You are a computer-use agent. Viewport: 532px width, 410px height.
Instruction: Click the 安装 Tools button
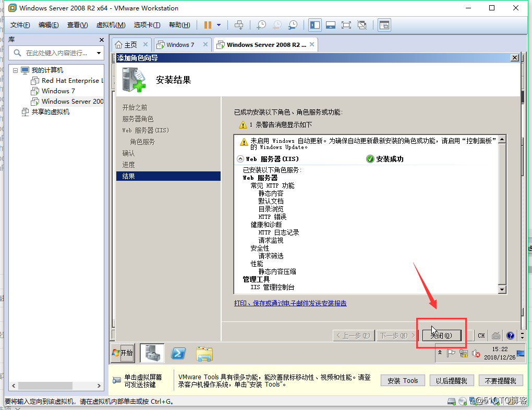click(403, 381)
